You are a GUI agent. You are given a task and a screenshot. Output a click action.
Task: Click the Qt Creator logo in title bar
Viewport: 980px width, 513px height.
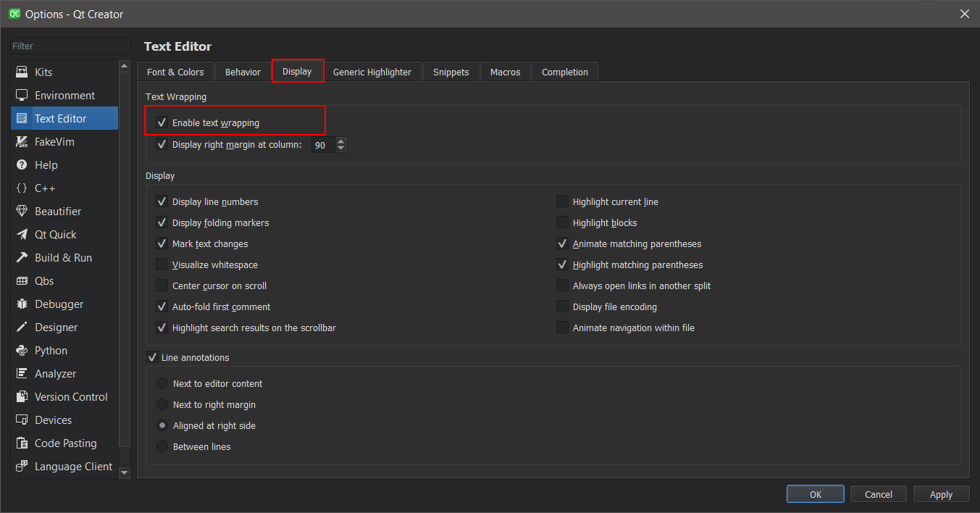coord(14,14)
